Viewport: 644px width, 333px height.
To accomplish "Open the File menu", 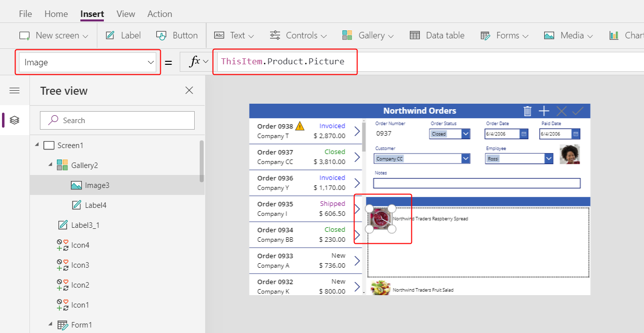I will [x=25, y=14].
